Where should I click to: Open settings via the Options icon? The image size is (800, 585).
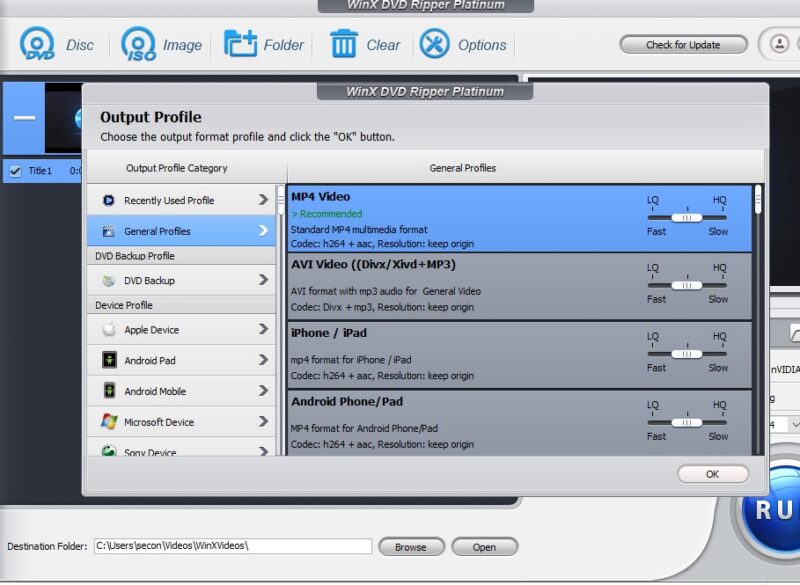pyautogui.click(x=434, y=44)
